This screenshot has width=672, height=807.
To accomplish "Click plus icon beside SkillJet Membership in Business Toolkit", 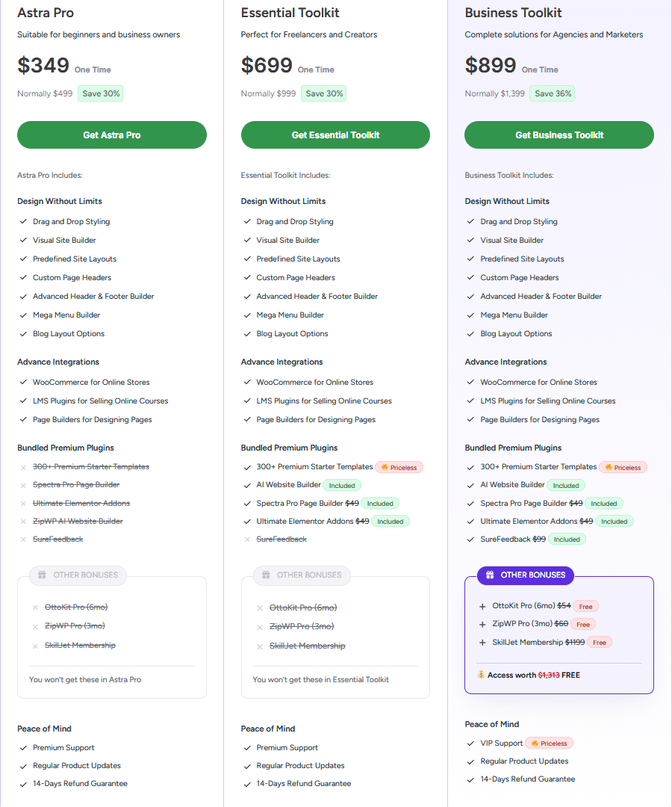I will point(482,643).
